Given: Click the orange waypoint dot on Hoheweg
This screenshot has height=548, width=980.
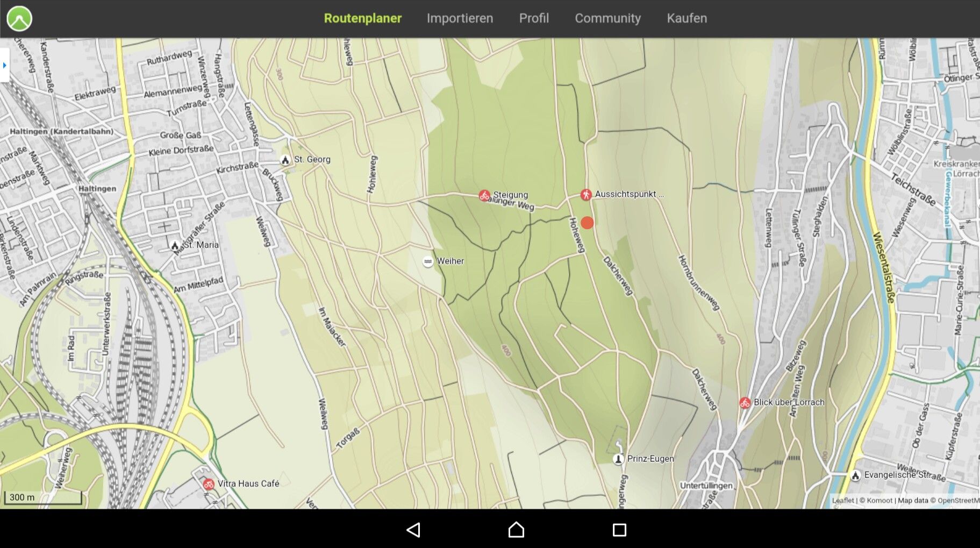Looking at the screenshot, I should [587, 223].
